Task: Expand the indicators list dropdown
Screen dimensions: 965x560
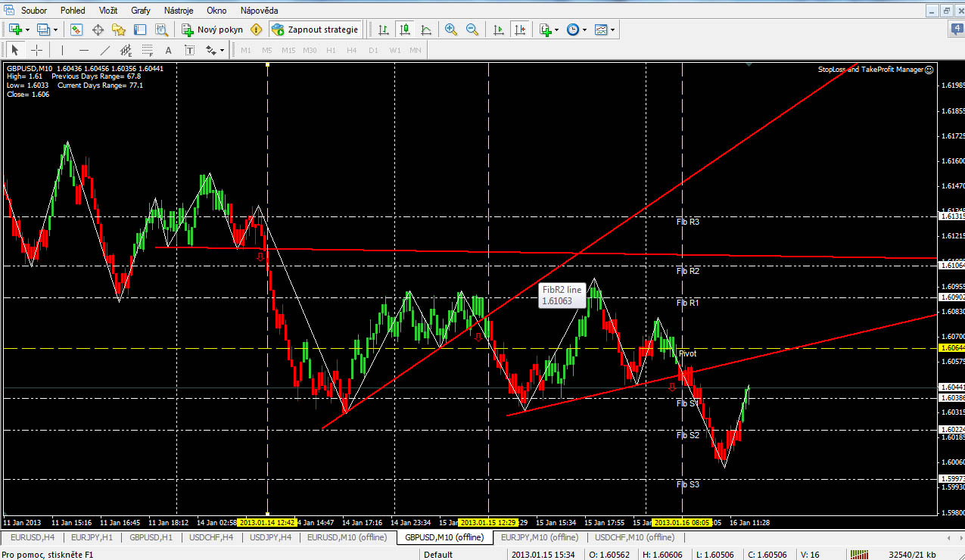Action: click(x=557, y=30)
